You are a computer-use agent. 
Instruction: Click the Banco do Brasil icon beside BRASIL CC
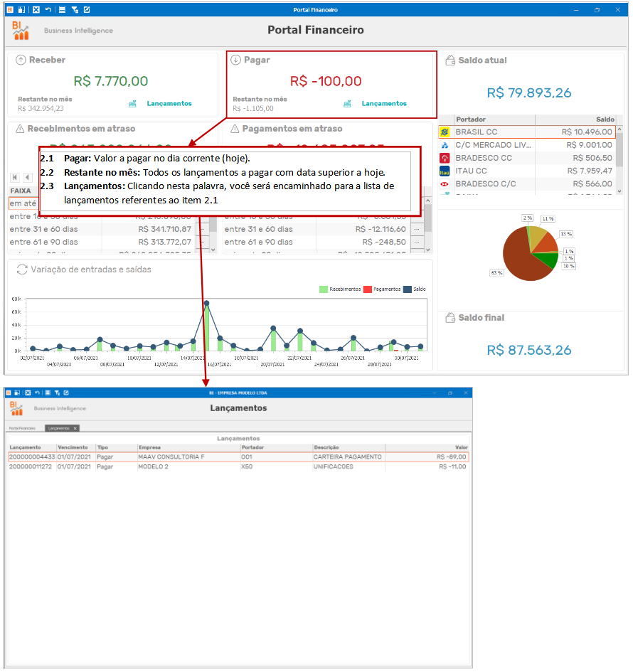pos(445,132)
